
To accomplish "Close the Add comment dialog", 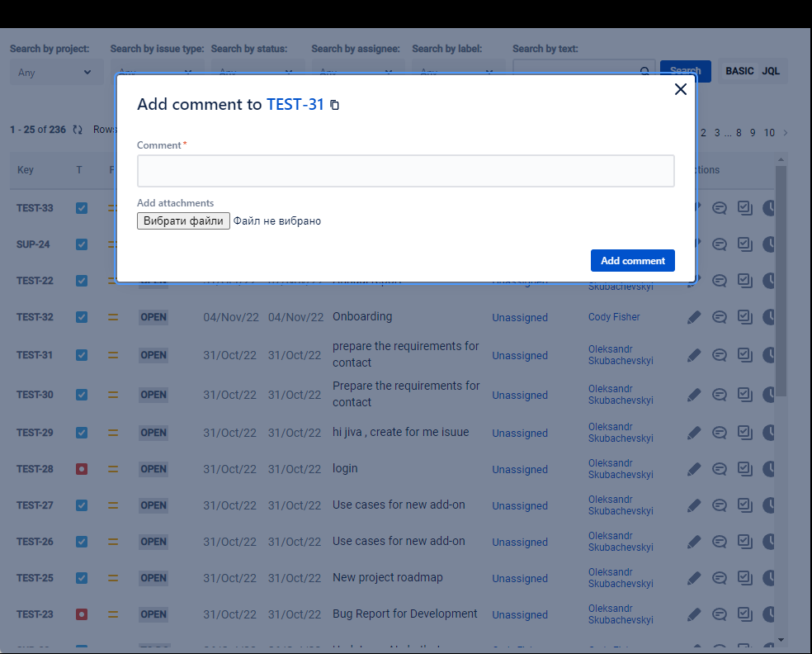I will coord(680,89).
